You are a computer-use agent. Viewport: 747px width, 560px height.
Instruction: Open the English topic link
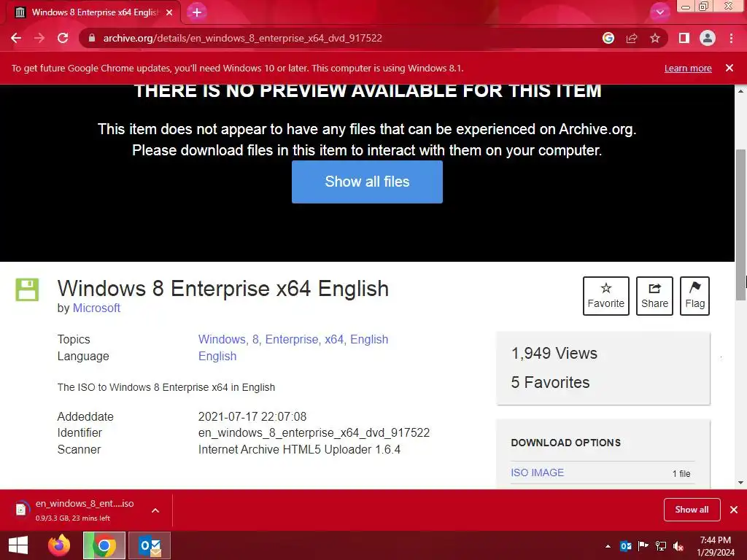coord(369,339)
